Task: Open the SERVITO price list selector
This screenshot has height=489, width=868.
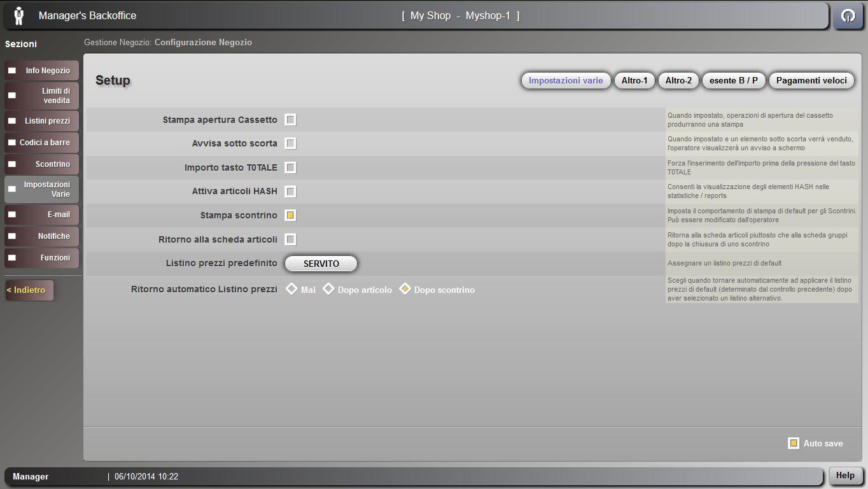Action: [x=321, y=263]
